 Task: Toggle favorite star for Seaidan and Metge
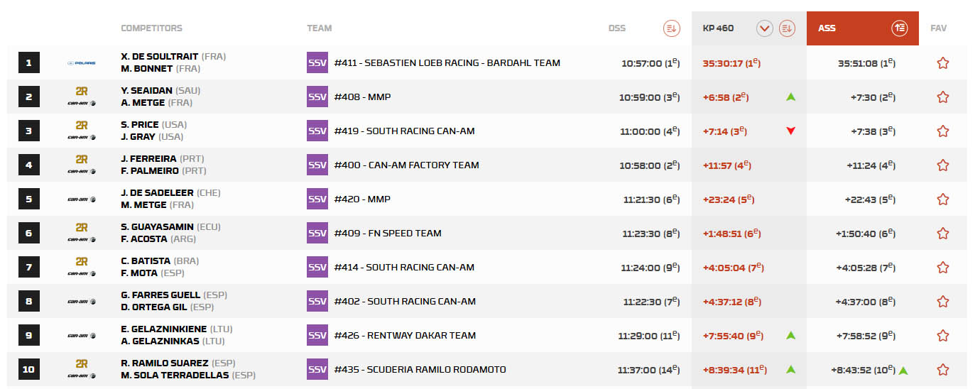click(x=942, y=97)
